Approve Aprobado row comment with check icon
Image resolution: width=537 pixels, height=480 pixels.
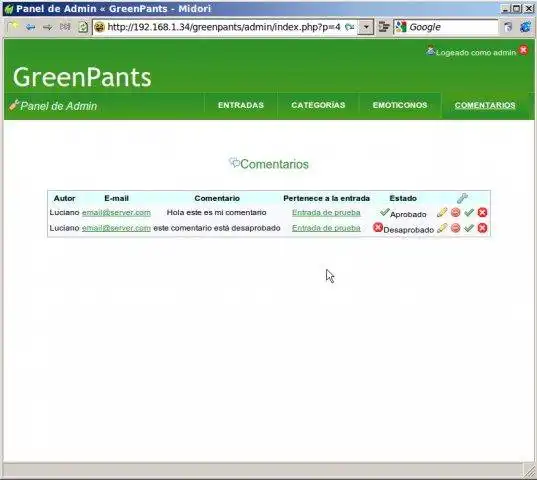coord(469,213)
